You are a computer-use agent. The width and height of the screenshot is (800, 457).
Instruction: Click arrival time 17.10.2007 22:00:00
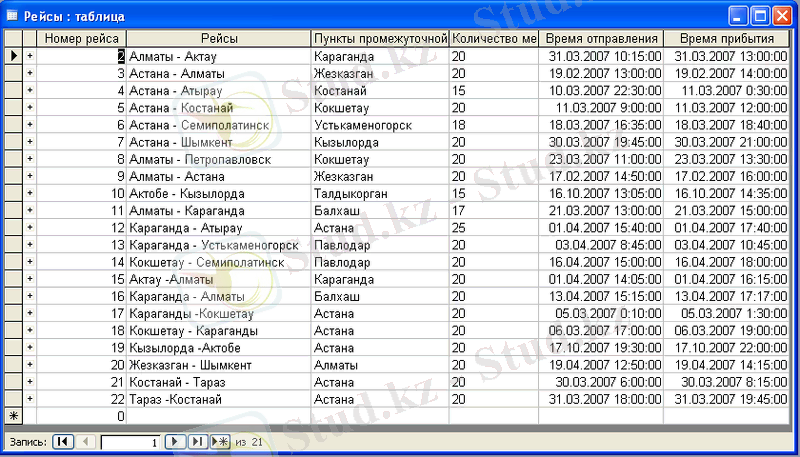tap(727, 348)
